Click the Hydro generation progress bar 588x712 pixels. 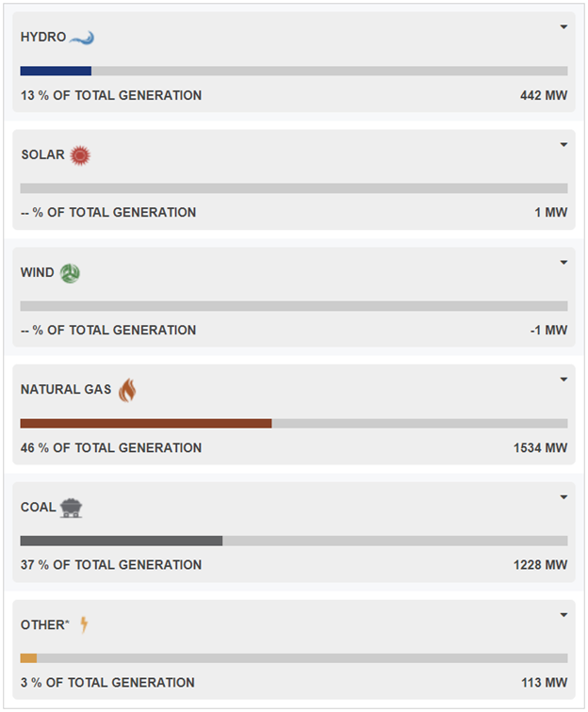294,71
